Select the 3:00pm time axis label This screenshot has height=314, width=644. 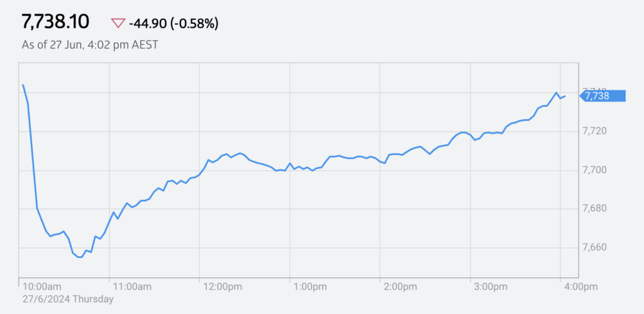[x=492, y=286]
